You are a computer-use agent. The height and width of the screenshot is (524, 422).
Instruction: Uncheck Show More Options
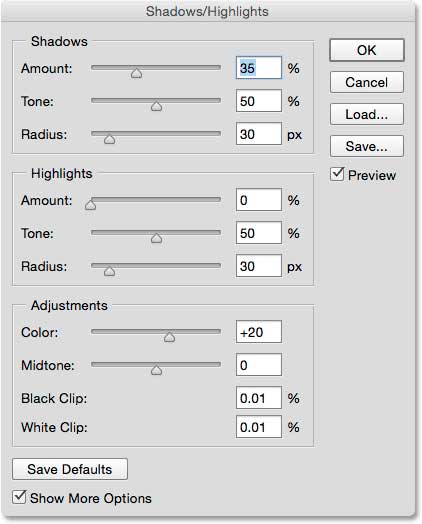click(19, 497)
